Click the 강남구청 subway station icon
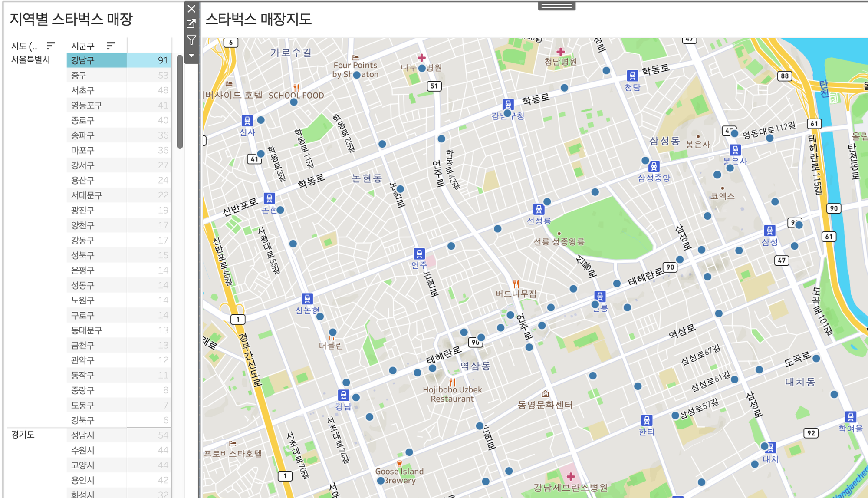 (508, 104)
